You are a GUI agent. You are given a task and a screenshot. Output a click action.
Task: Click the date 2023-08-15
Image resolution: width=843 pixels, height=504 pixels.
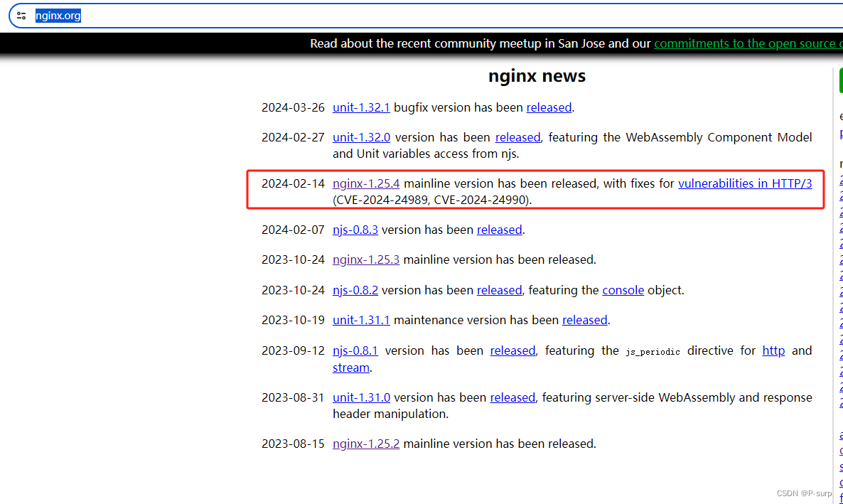293,444
